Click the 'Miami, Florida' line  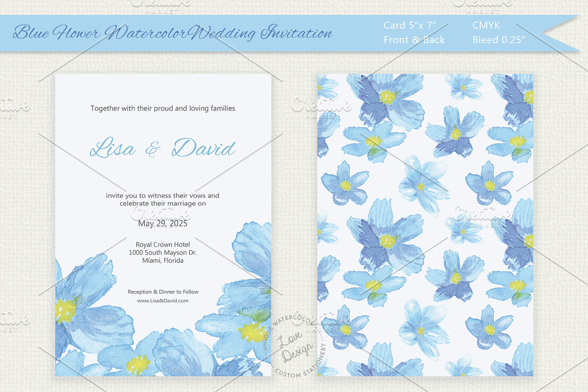pyautogui.click(x=163, y=261)
